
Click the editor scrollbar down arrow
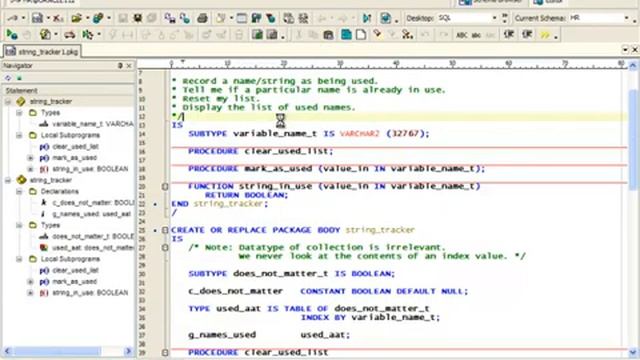(x=633, y=352)
